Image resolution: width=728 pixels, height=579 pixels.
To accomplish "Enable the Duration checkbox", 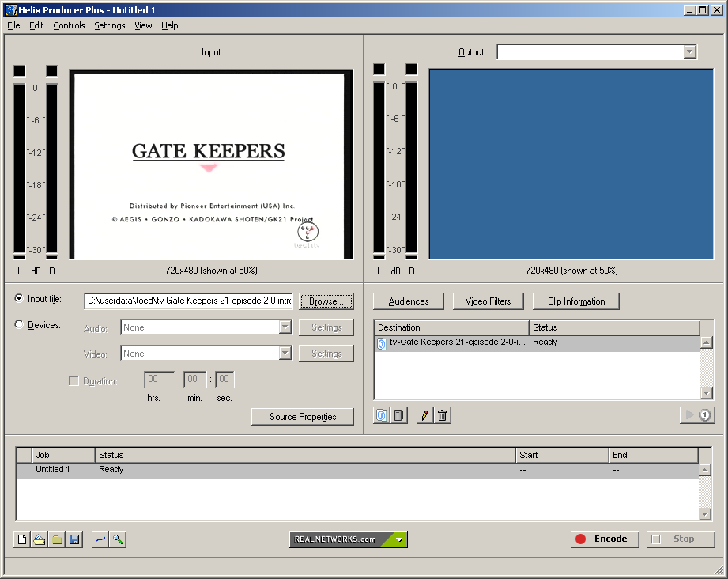I will click(74, 381).
